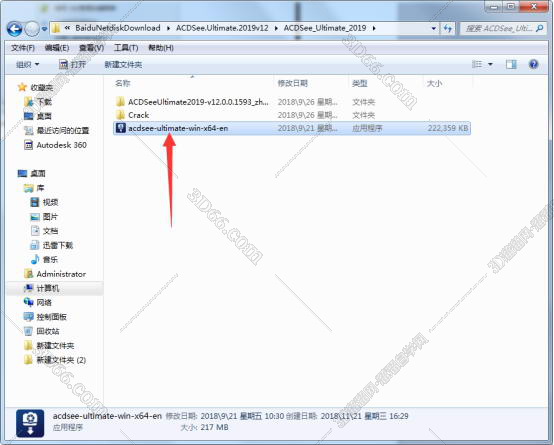Click 收藏夹 in the navigation pane
554x445 pixels.
coord(42,88)
